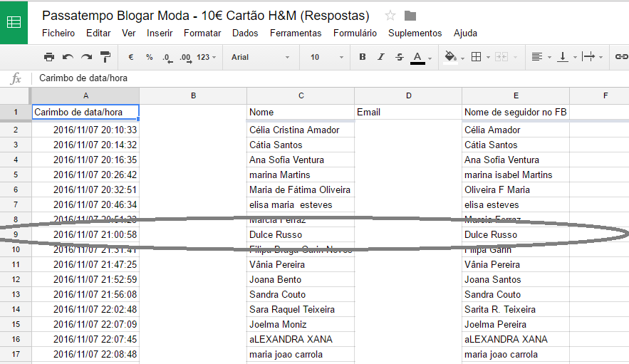Open the font size 10 dropdown
The height and width of the screenshot is (364, 629).
pos(326,57)
